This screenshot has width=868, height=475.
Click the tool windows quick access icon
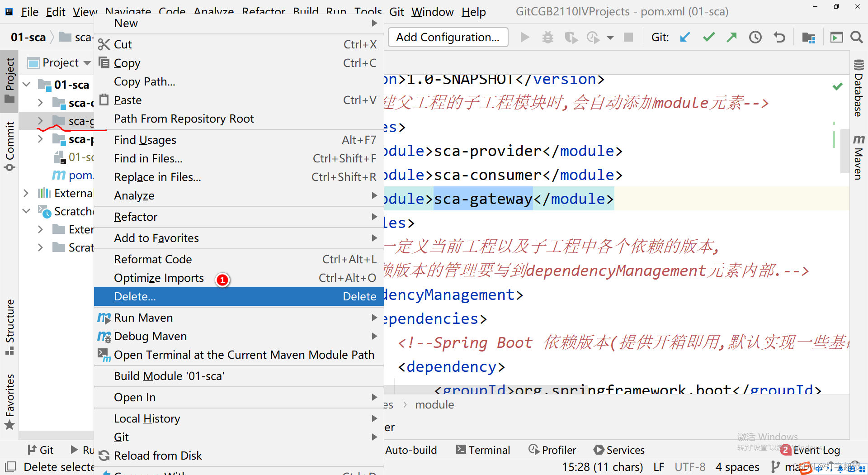[10, 466]
